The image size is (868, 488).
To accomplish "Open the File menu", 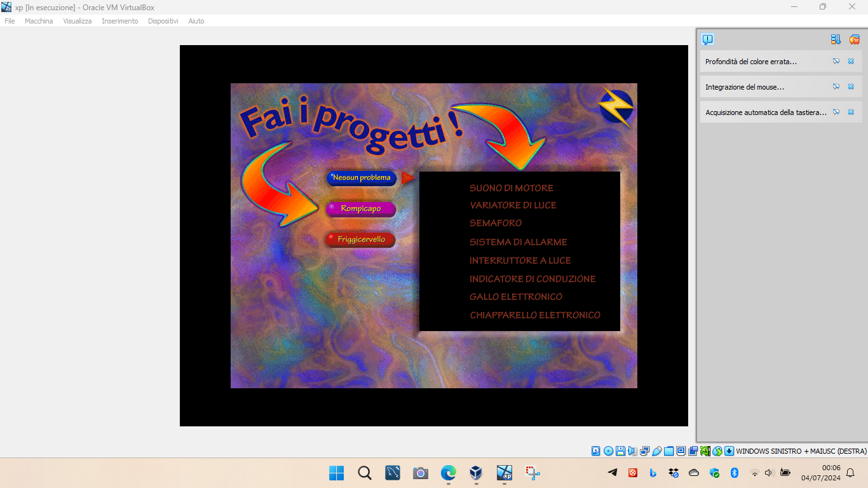I will point(10,21).
